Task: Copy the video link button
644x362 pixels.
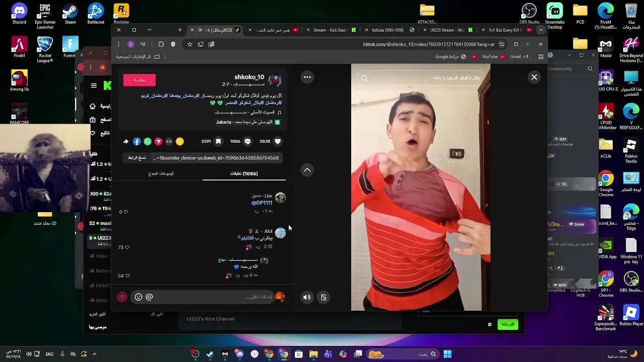Action: pos(137,158)
